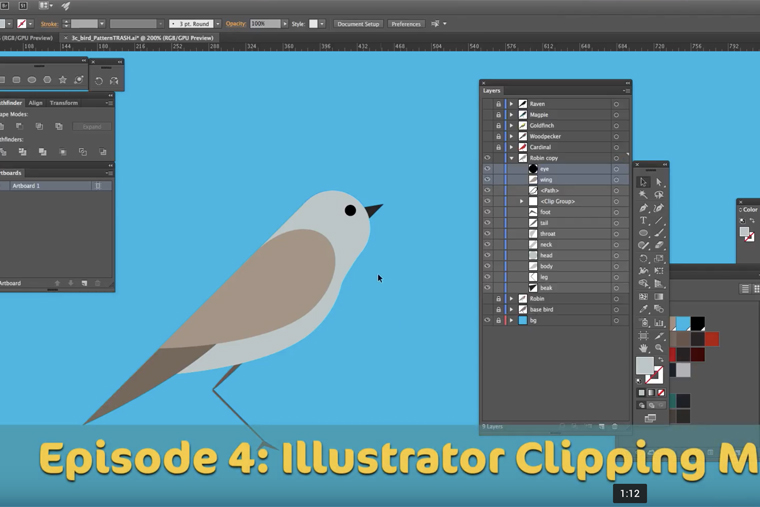Expand the Clip Group sublayer
The width and height of the screenshot is (760, 507).
click(521, 201)
